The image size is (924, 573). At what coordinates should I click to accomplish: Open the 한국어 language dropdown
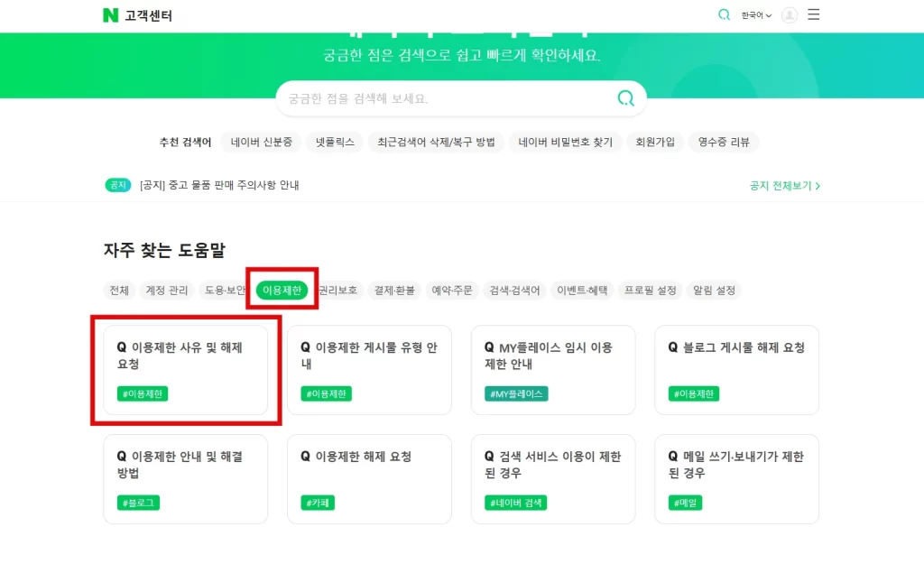(755, 15)
